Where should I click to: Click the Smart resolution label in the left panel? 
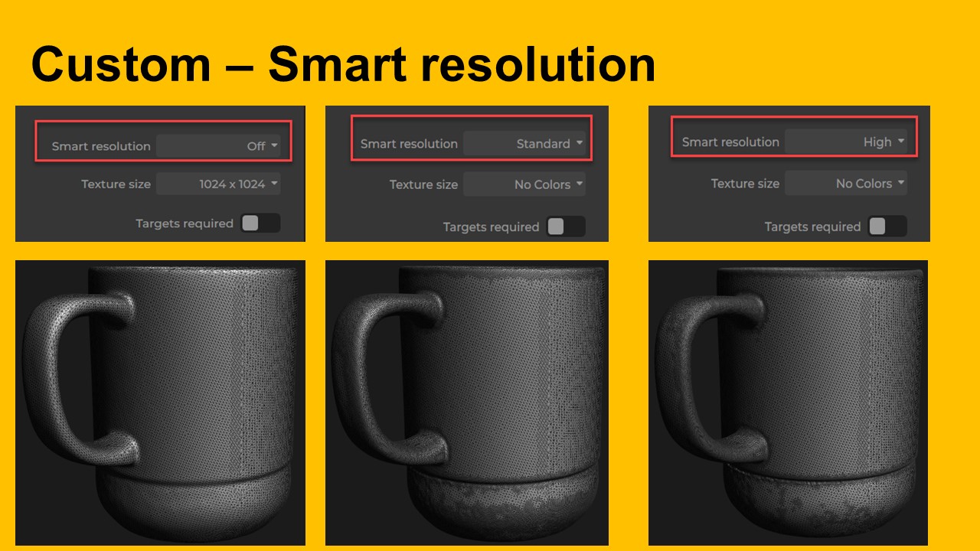(101, 146)
